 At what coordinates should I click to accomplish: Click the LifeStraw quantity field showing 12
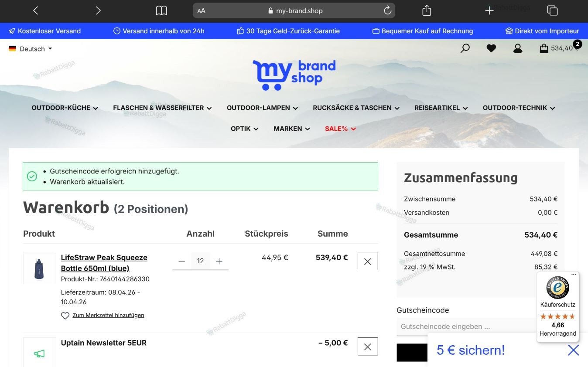(201, 261)
